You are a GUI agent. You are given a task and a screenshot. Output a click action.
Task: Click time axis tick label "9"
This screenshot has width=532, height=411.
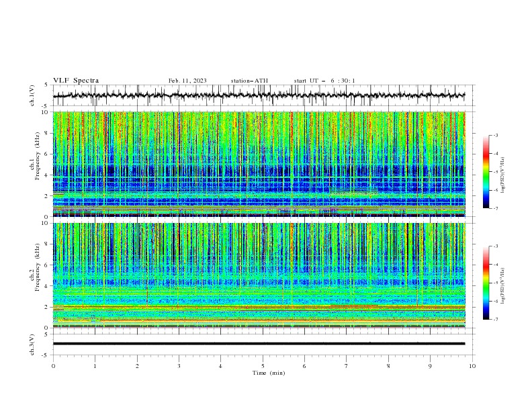(x=430, y=366)
